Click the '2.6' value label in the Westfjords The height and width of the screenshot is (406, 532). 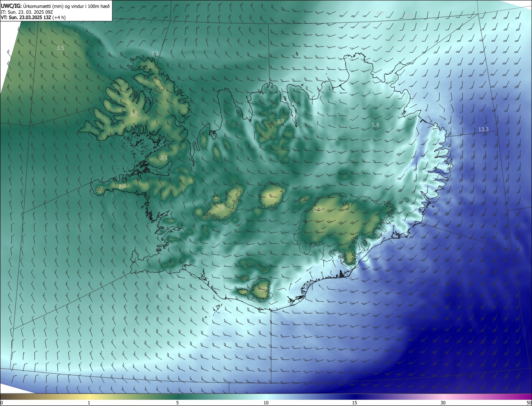(x=134, y=114)
